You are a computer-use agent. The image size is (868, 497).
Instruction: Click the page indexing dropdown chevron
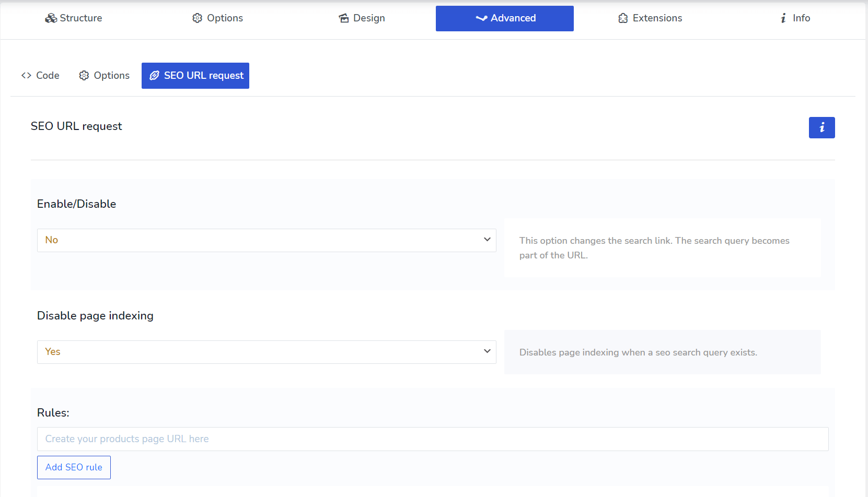click(487, 351)
